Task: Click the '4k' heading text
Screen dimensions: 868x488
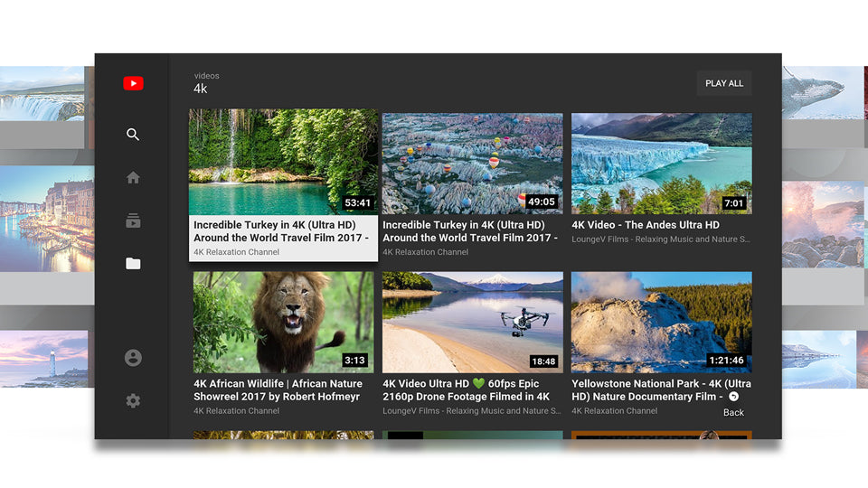Action: (x=201, y=89)
